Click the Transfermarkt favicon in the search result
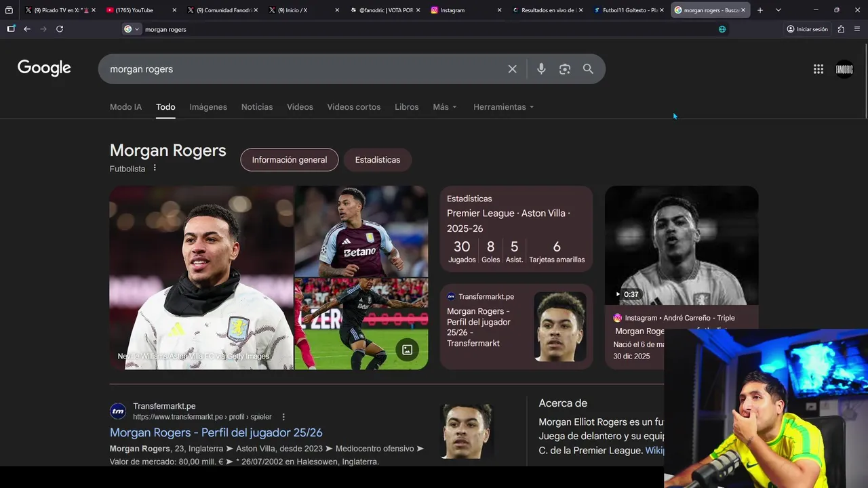 (x=118, y=411)
